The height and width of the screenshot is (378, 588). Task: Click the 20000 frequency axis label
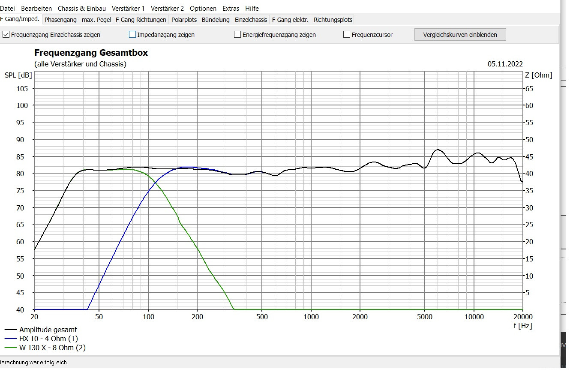pyautogui.click(x=523, y=317)
